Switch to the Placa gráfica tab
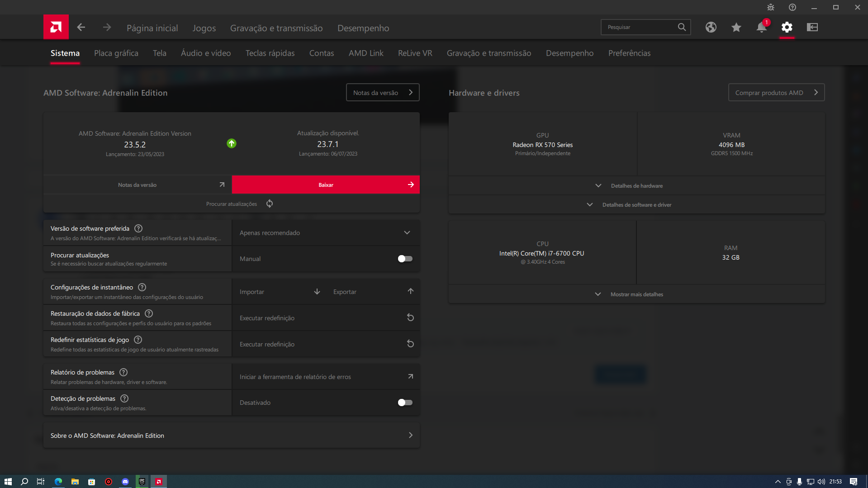The height and width of the screenshot is (488, 868). click(x=116, y=53)
